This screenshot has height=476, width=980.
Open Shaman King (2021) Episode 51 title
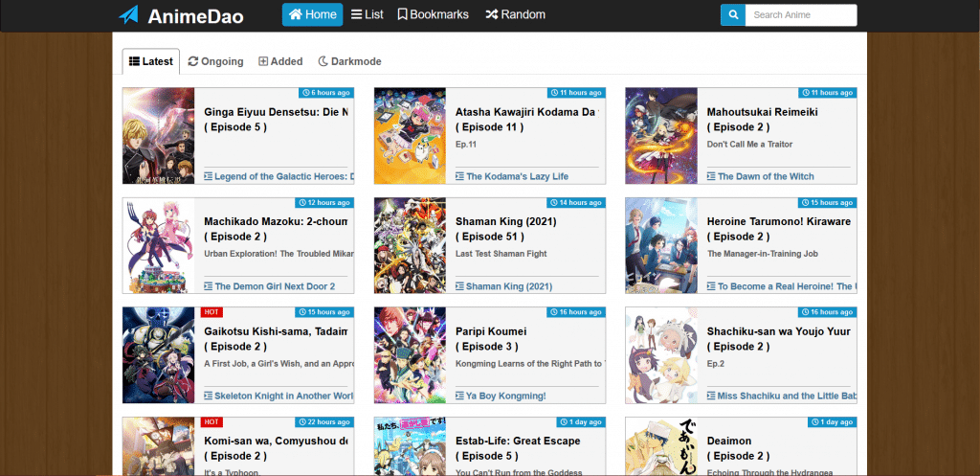[505, 229]
